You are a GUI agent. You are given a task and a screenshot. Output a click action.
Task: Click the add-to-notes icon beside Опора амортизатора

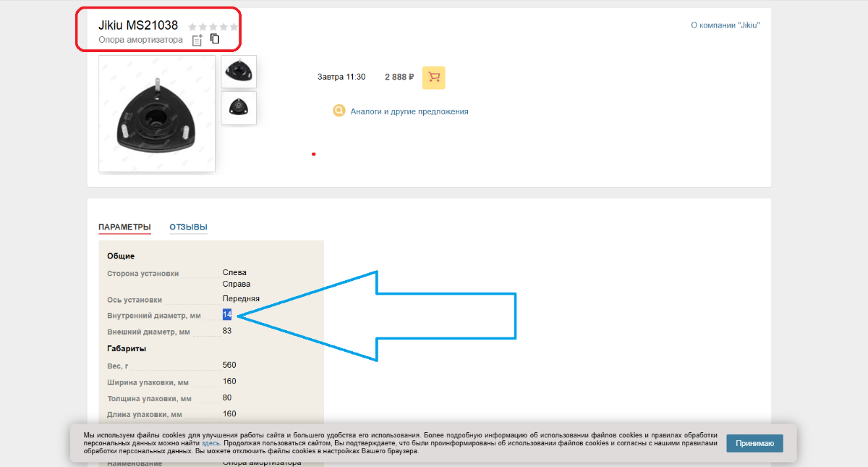click(197, 41)
